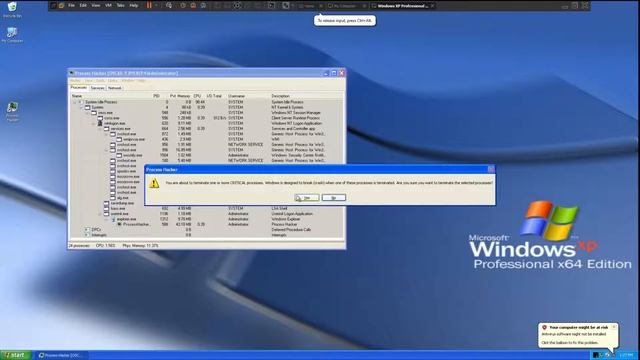640x360 pixels.
Task: Click the revert to snapshot toolbar icon
Action: click(x=193, y=5)
